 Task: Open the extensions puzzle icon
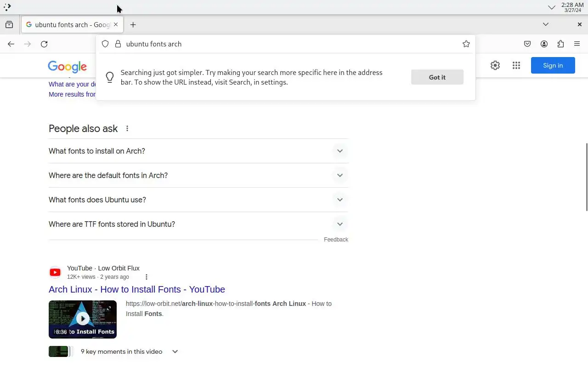click(x=560, y=44)
